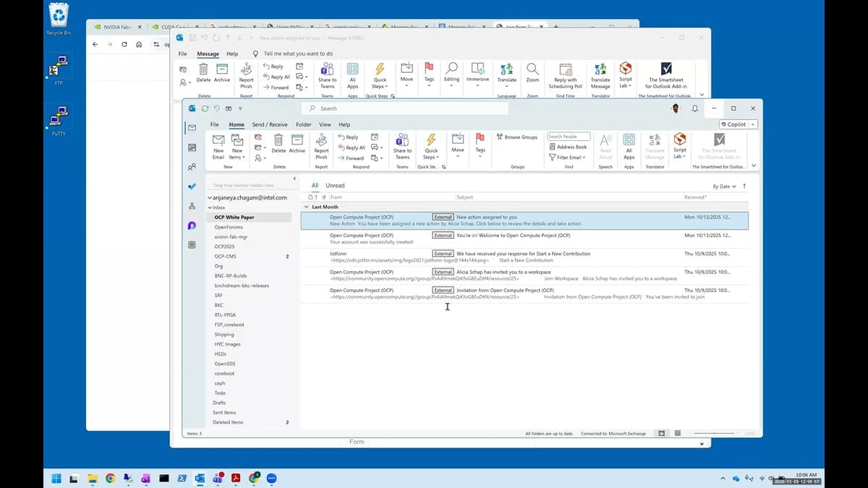Click Archive in message window ribbon

pyautogui.click(x=222, y=72)
